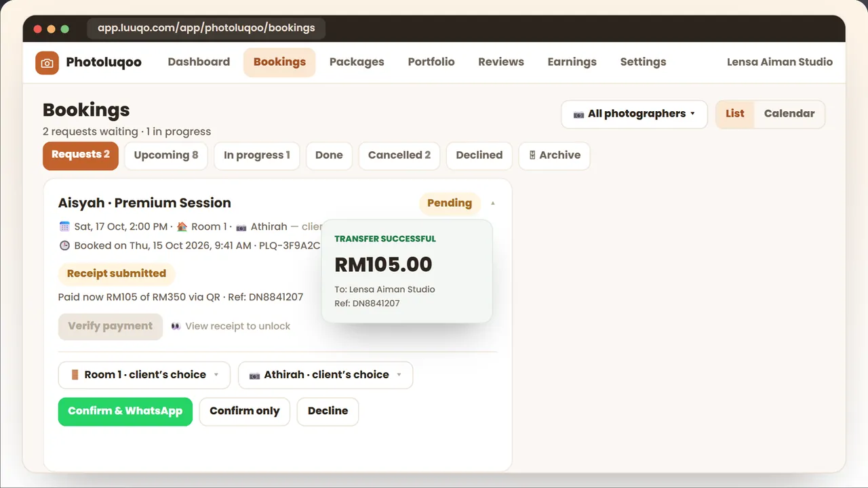Click the RM105.00 amount in receipt popup
868x488 pixels.
coord(383,264)
